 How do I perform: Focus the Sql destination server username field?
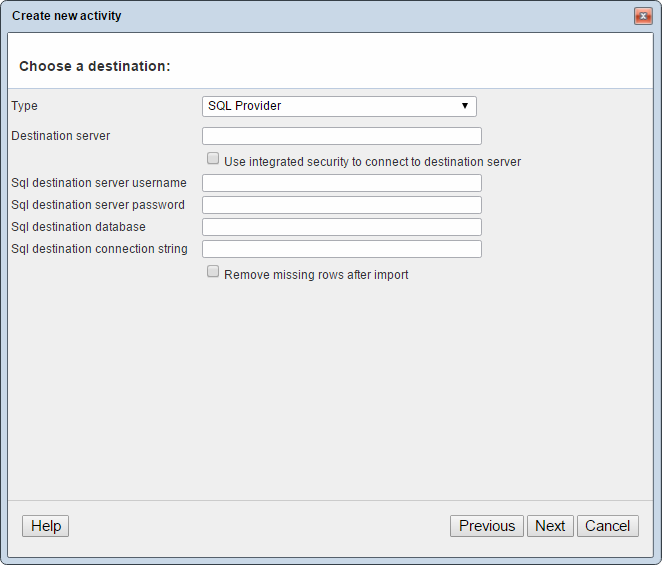[x=341, y=183]
